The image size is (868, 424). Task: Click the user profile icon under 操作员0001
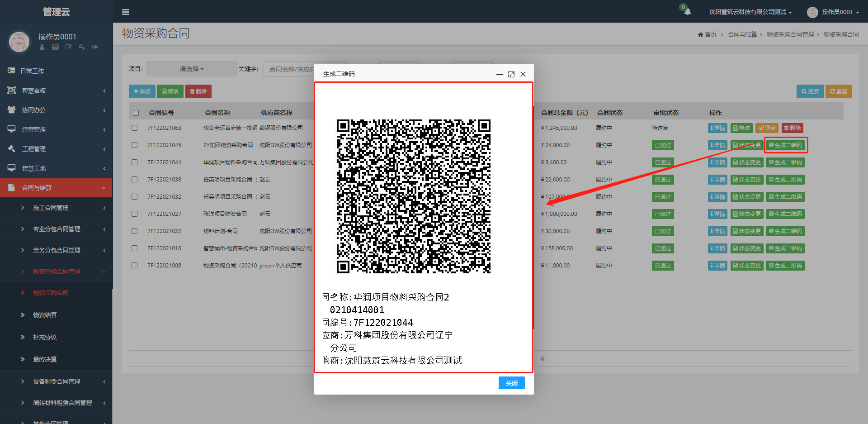42,47
